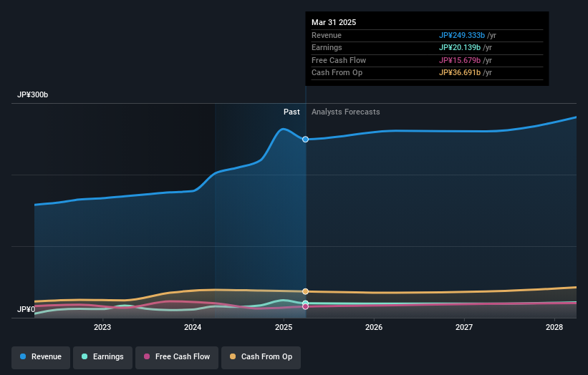
Task: Select the Earnings marker dot on chart
Action: (x=305, y=303)
